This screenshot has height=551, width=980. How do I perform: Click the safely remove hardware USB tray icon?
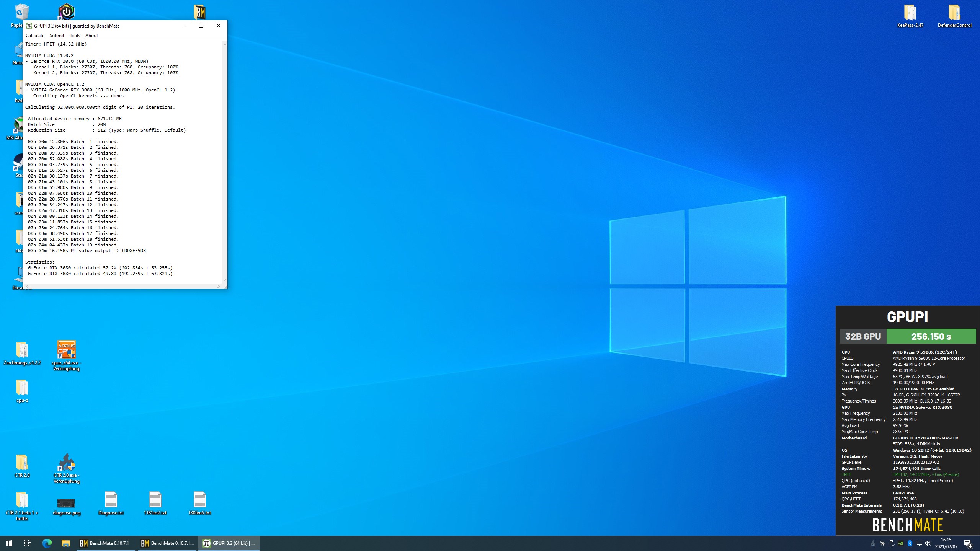(892, 543)
